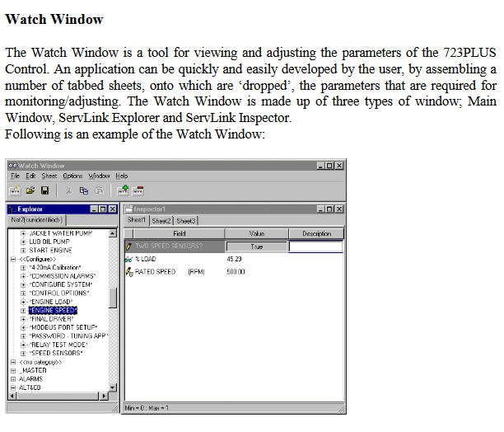Click the Copy toolbar icon
Viewport: 504px width, 432px height.
(x=83, y=190)
